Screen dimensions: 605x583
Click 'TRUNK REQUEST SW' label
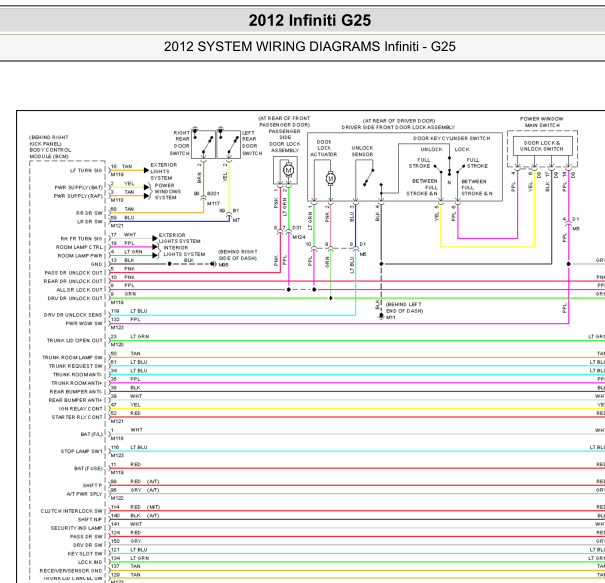[76, 366]
